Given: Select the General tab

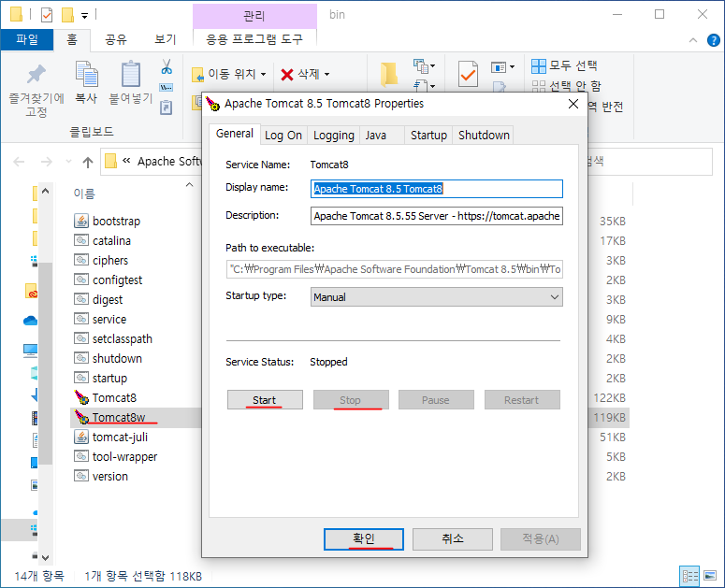Looking at the screenshot, I should (x=235, y=134).
